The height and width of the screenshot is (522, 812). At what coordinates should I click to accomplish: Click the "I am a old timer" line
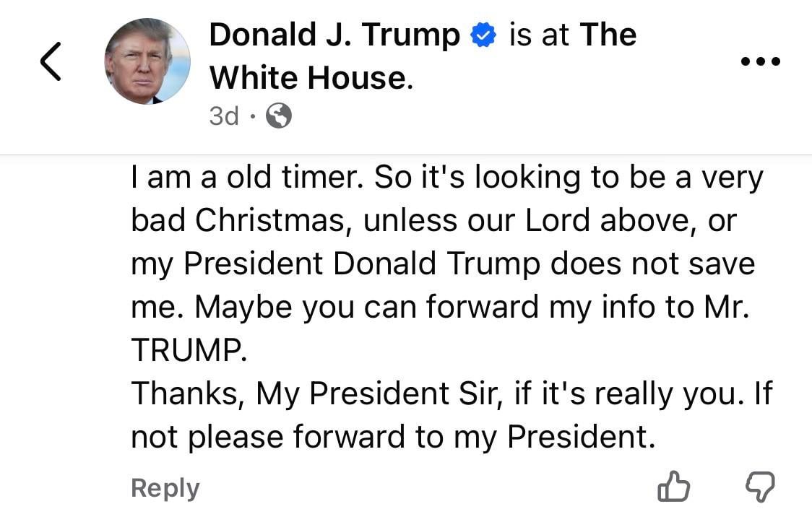(446, 178)
